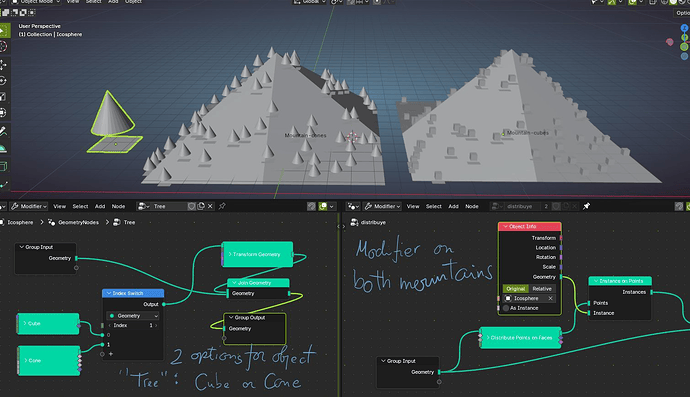Screen dimensions: 690x397
Task: Toggle fake user shield for distribuye group
Action: click(x=556, y=206)
